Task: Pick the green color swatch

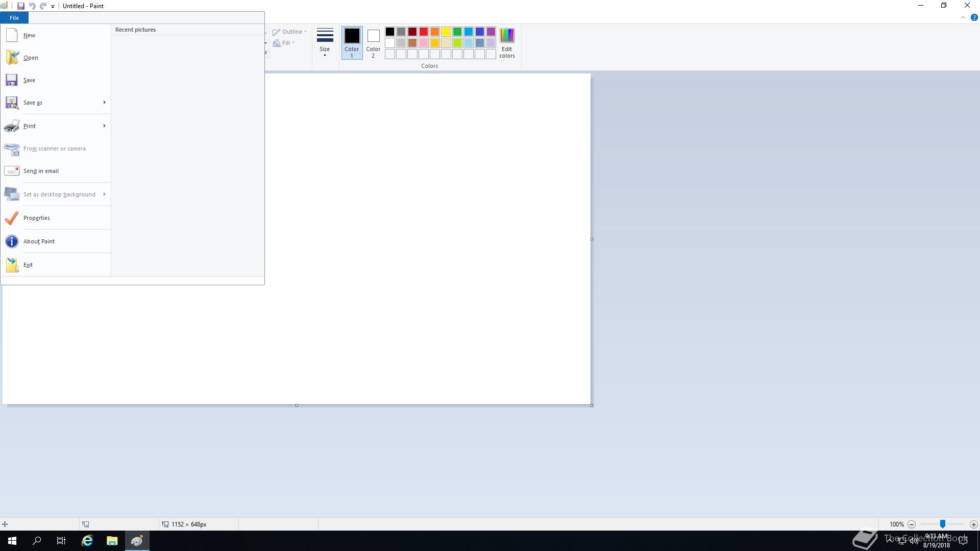Action: pos(457,32)
